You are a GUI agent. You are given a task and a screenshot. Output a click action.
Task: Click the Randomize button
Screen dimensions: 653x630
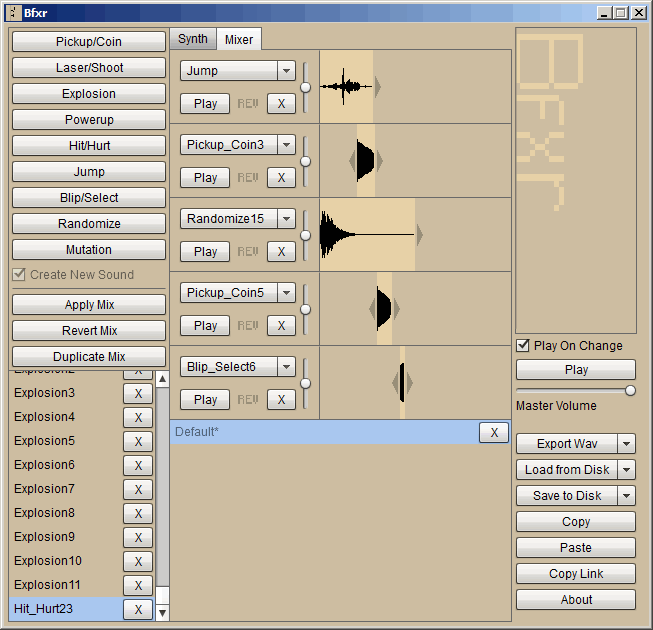89,224
